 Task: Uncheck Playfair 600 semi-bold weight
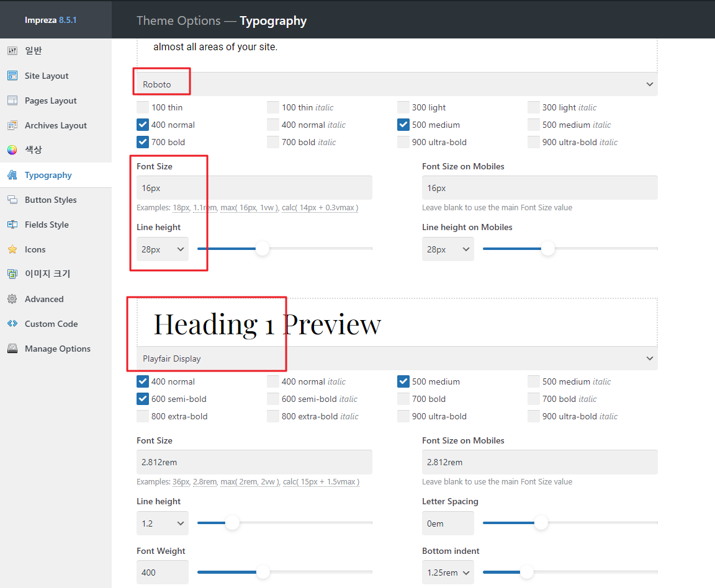(143, 399)
